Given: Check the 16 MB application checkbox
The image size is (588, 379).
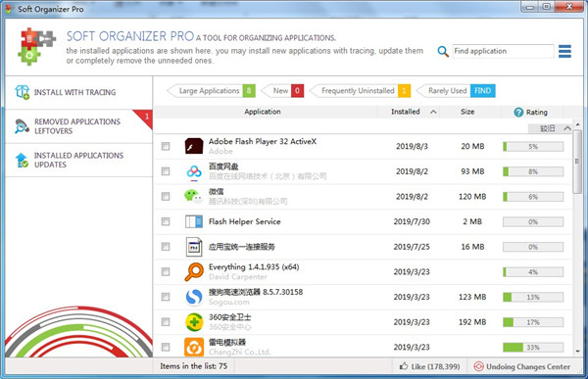Looking at the screenshot, I should (x=166, y=247).
